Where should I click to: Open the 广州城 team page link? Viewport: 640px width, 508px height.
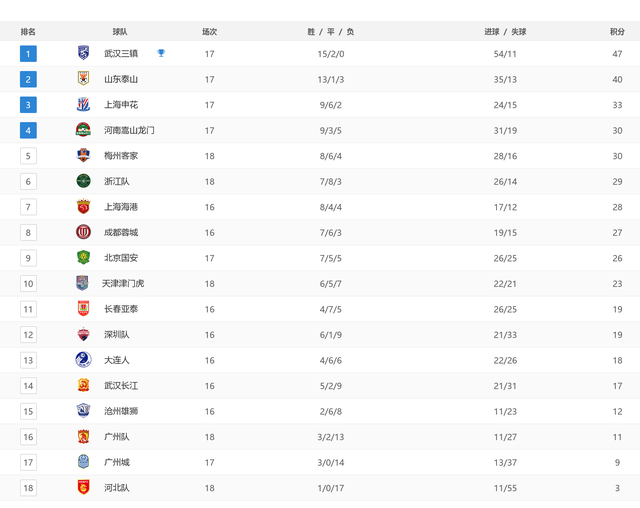(x=117, y=462)
